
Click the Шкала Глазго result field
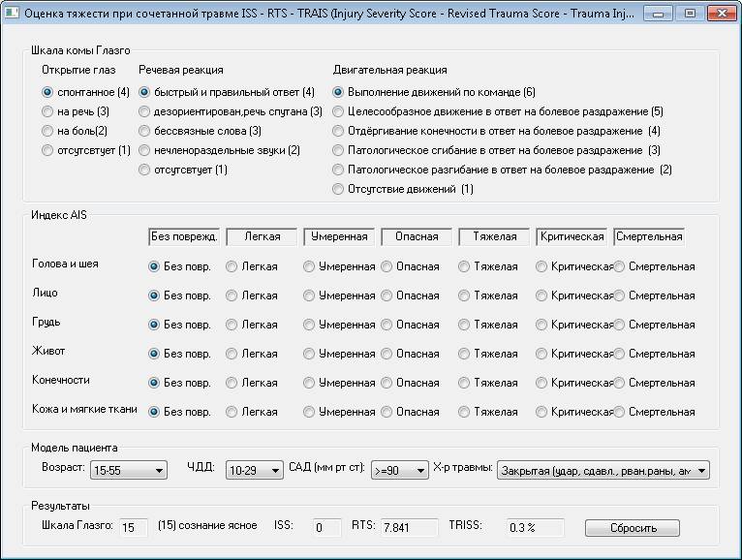[132, 527]
